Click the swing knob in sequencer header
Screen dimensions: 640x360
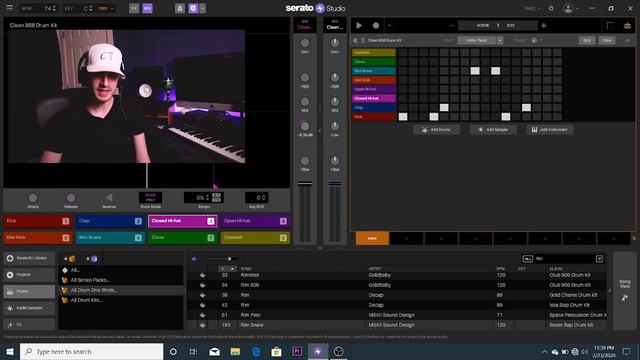(534, 40)
